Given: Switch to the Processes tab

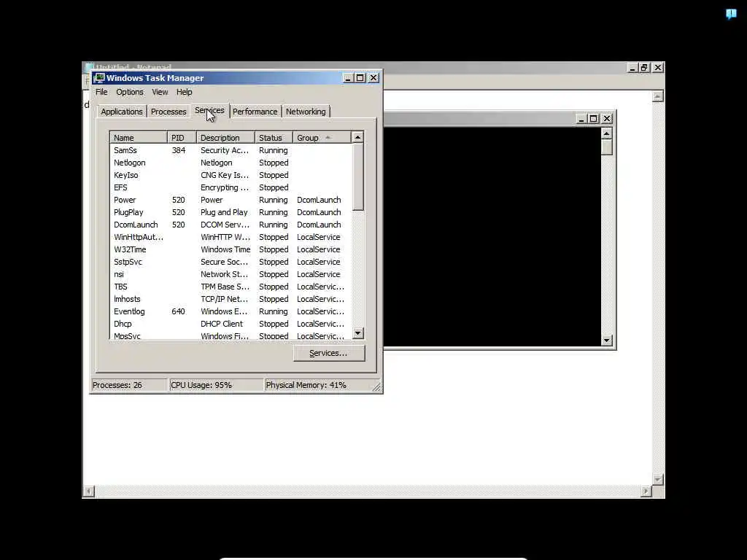Looking at the screenshot, I should point(169,112).
